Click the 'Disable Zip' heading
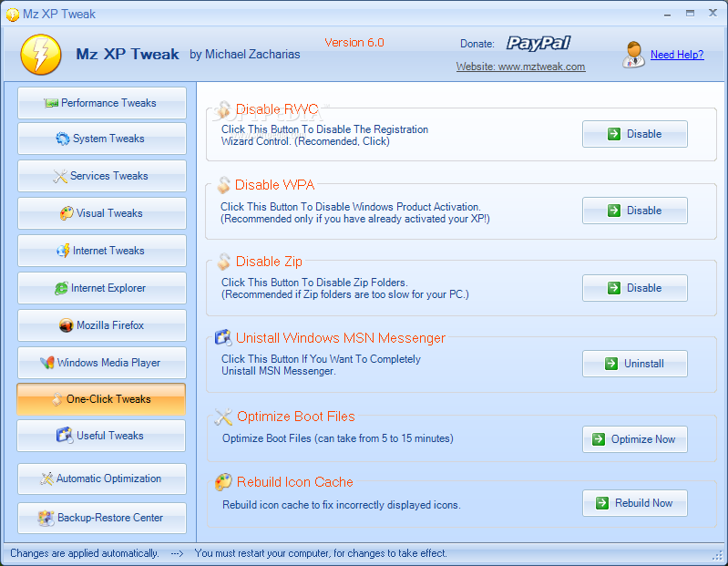The height and width of the screenshot is (566, 728). tap(269, 262)
